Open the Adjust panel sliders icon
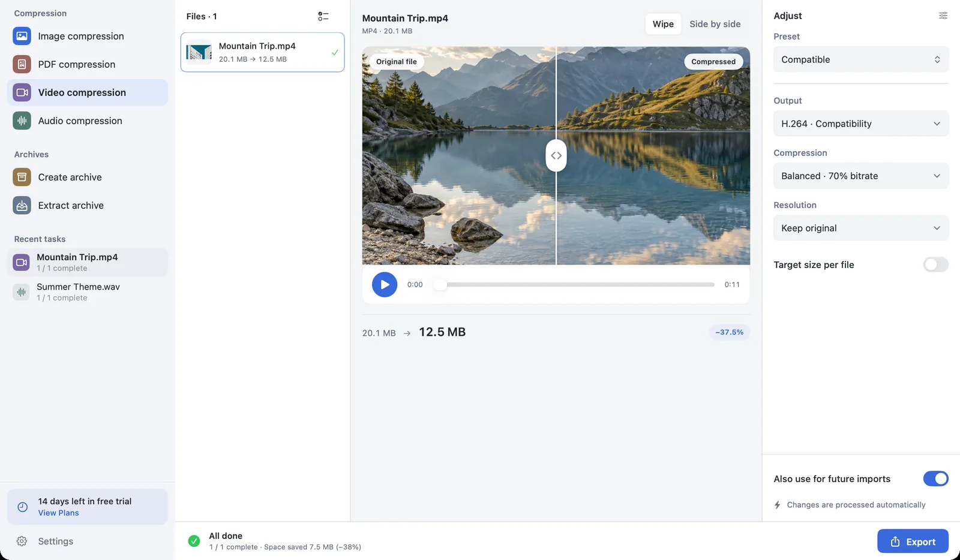The width and height of the screenshot is (960, 560). tap(943, 16)
